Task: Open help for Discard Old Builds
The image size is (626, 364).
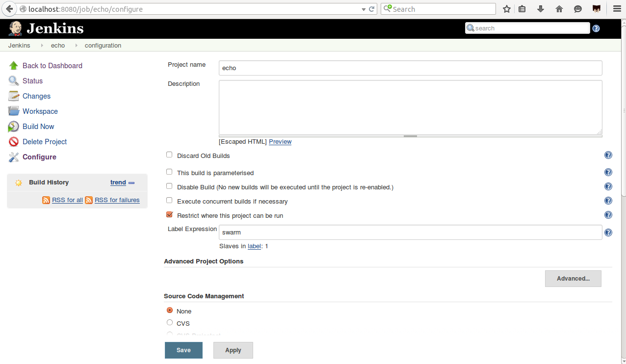Action: pyautogui.click(x=608, y=156)
